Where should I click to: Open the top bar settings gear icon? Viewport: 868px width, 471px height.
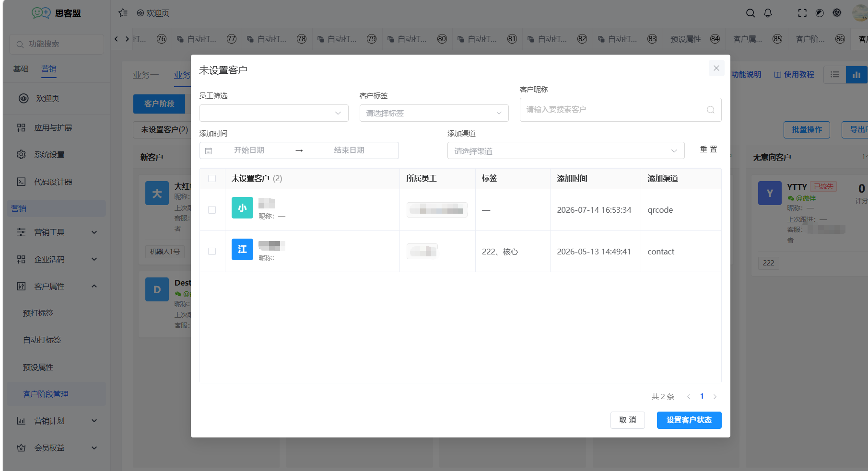pyautogui.click(x=837, y=13)
